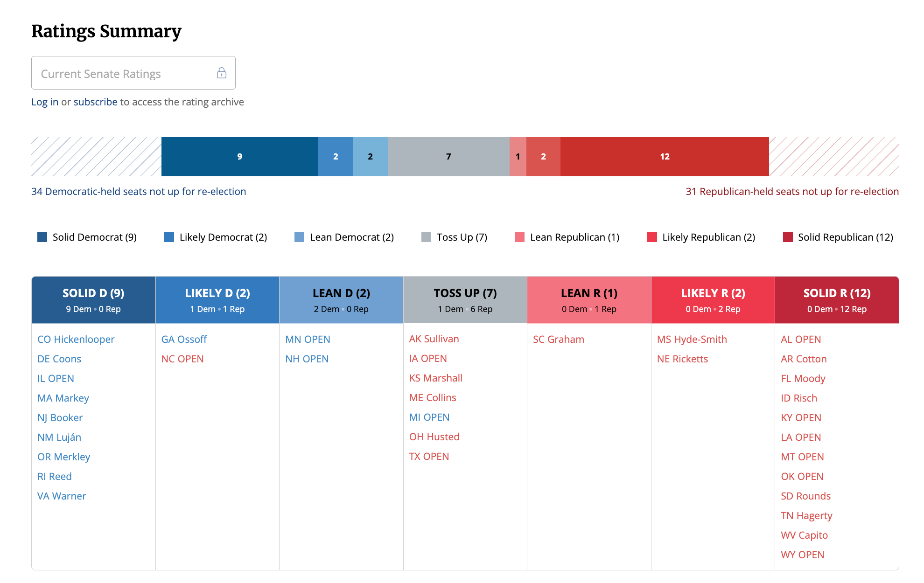Click the TOSS UP (7) column header

(465, 300)
